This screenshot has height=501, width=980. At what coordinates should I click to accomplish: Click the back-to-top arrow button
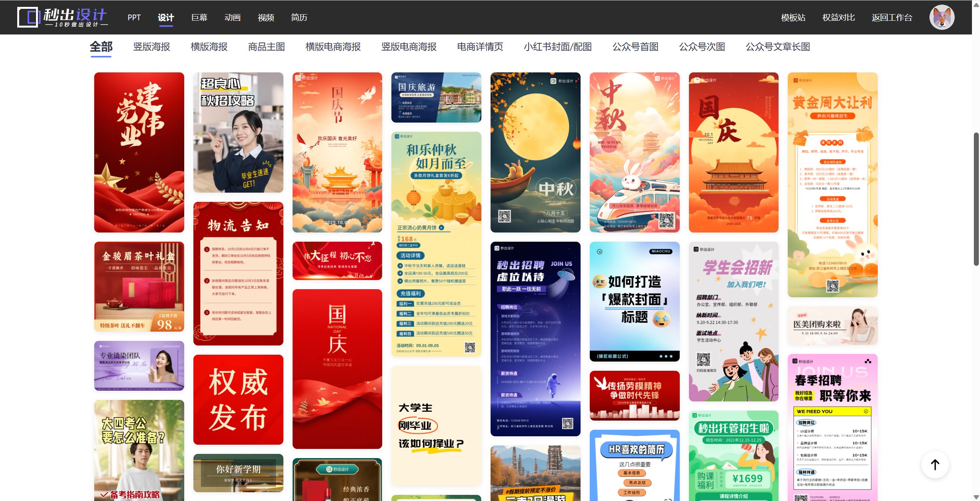click(935, 465)
